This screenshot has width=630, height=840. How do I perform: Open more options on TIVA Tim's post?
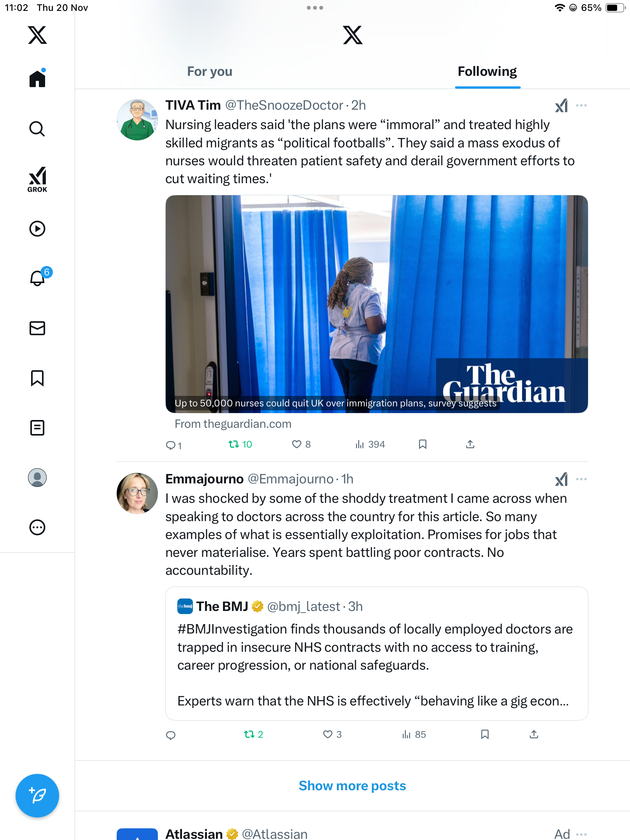[x=581, y=105]
